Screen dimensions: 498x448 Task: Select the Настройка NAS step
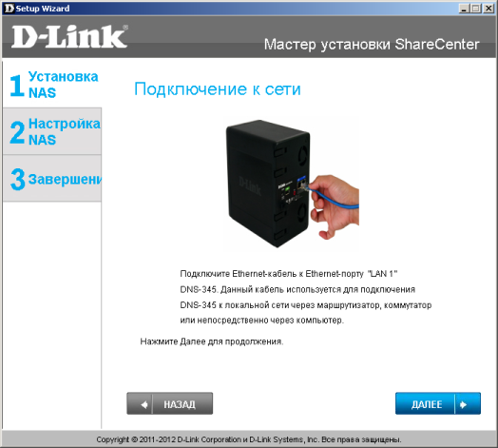click(x=52, y=131)
